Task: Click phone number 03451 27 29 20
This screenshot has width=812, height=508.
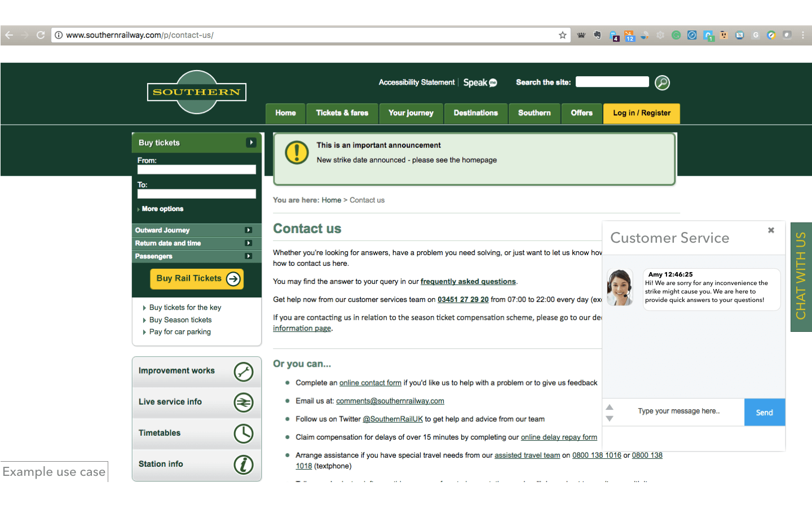Action: tap(463, 300)
